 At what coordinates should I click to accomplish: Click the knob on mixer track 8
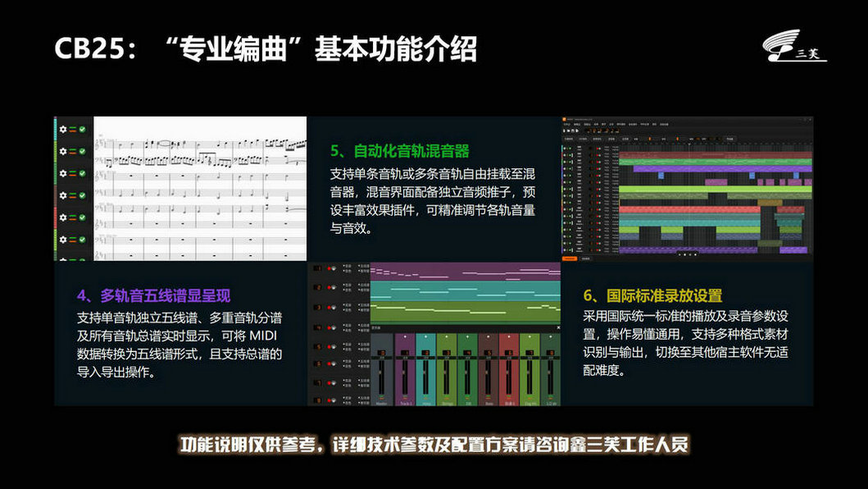pyautogui.click(x=334, y=400)
